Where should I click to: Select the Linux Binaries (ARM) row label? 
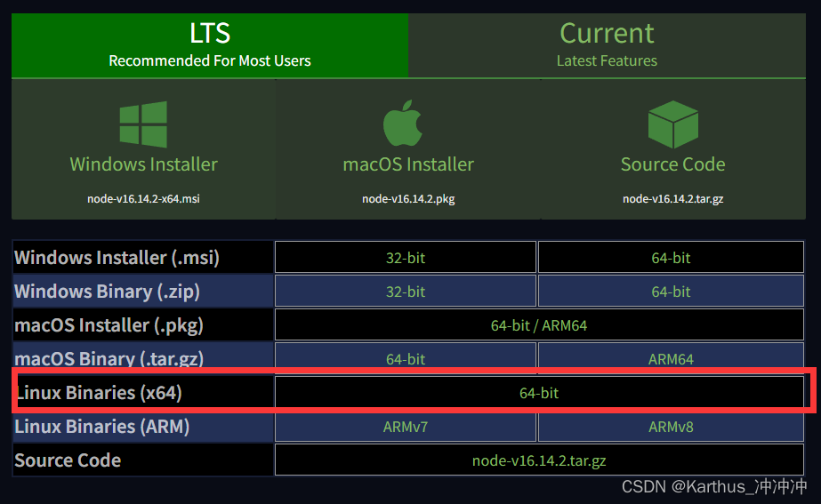(101, 427)
